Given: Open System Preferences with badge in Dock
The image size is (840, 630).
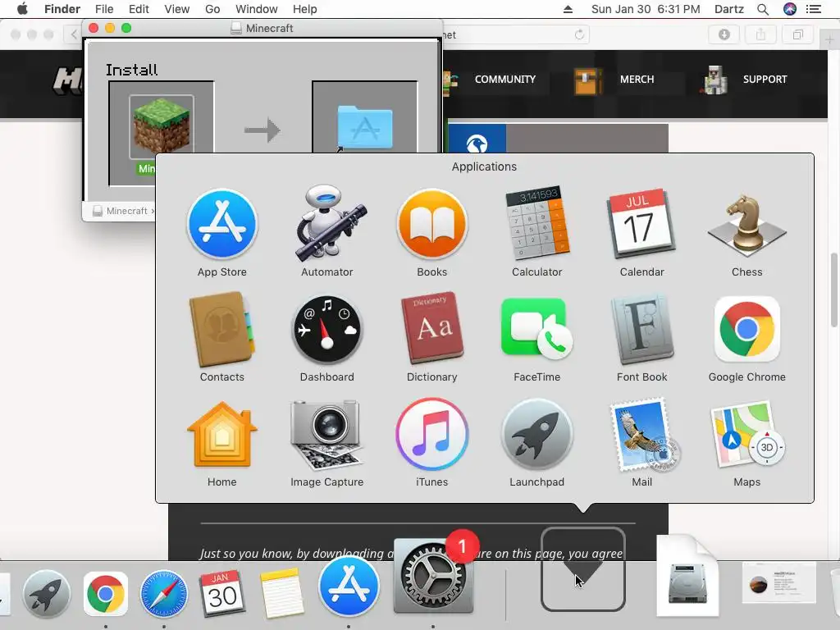Looking at the screenshot, I should coord(433,575).
